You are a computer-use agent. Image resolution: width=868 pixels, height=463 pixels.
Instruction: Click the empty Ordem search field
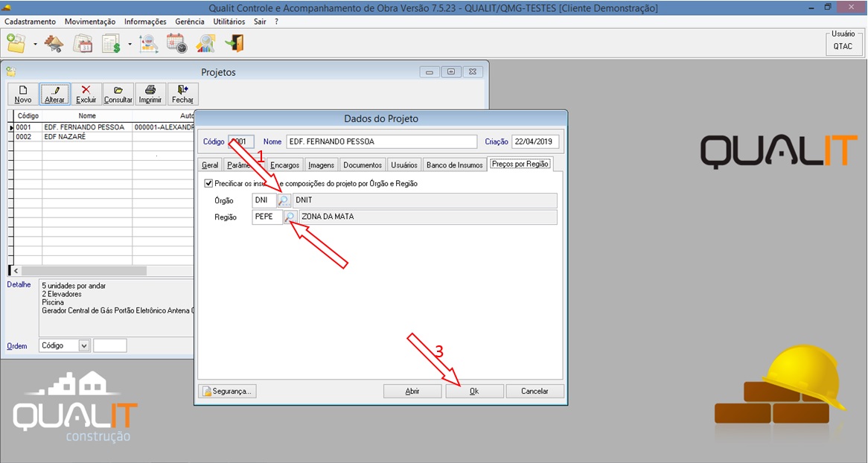110,345
